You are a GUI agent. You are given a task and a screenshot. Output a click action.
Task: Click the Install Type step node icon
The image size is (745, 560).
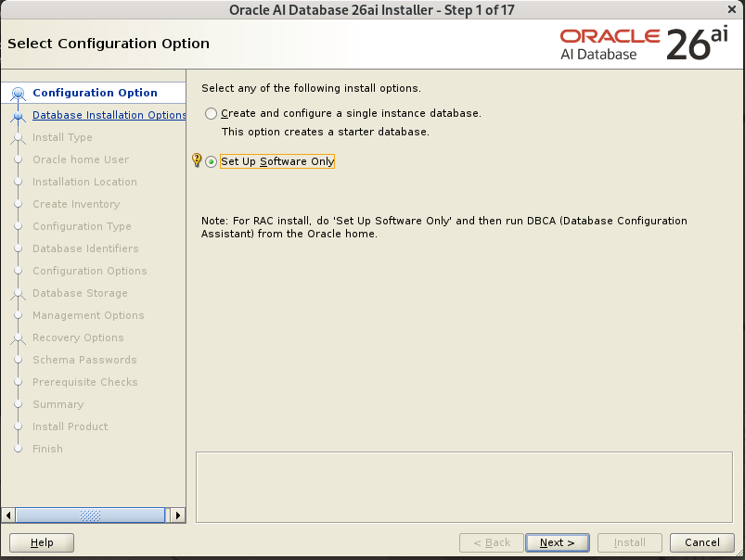18,138
